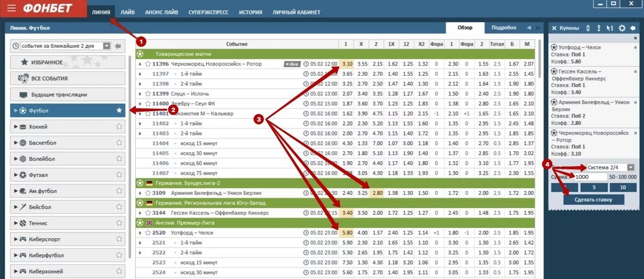Click the Англия. Премьер-Лига league header
Image resolution: width=644 pixels, height=279 pixels.
coord(335,223)
